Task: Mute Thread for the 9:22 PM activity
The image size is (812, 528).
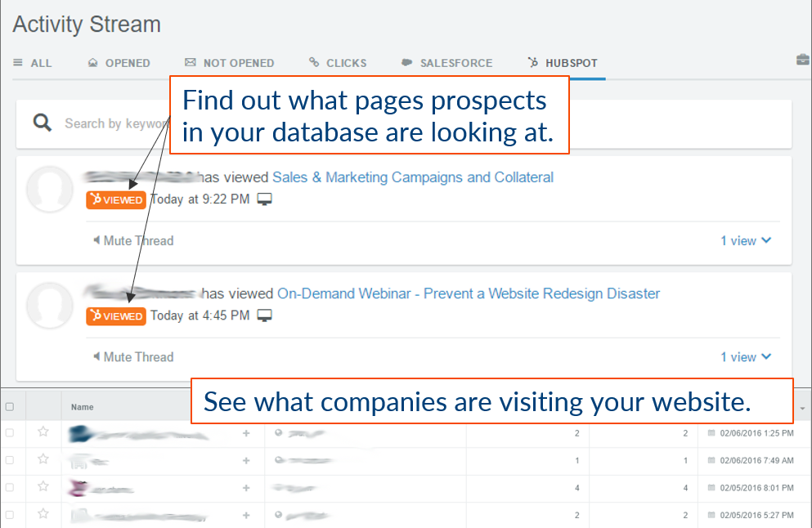Action: 133,240
